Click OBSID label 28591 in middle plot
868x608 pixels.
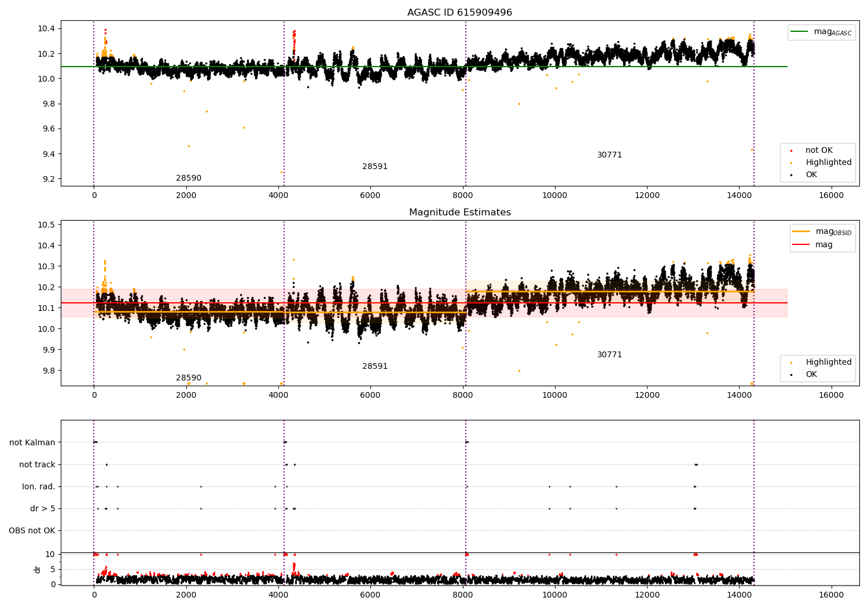[375, 367]
